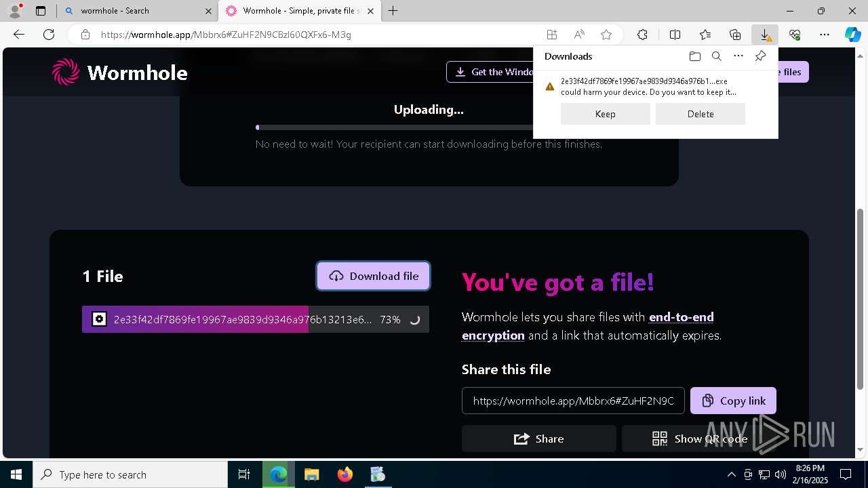
Task: View site information lock icon
Action: click(x=85, y=35)
